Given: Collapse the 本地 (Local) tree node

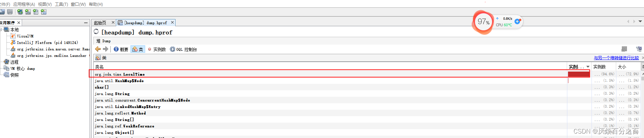Looking at the screenshot, I should click(1, 30).
